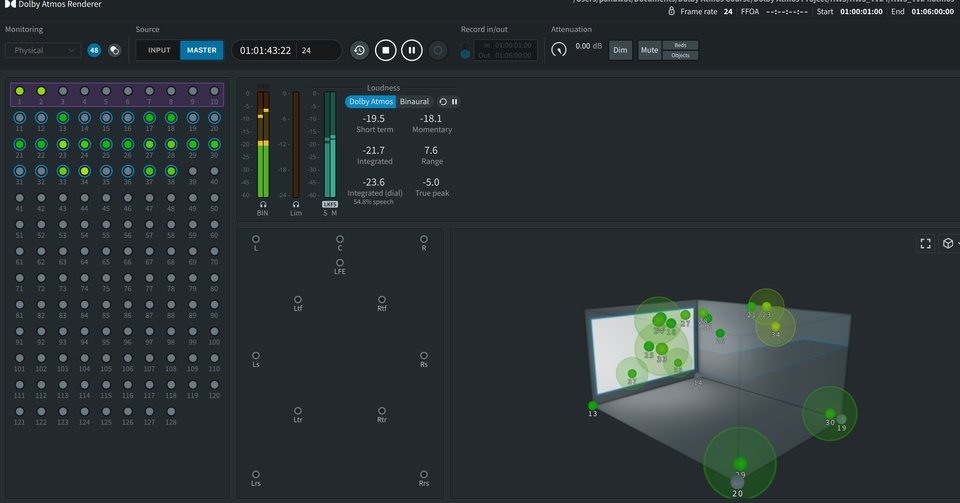Reset the loudness measurement
This screenshot has width=960, height=503.
(443, 102)
